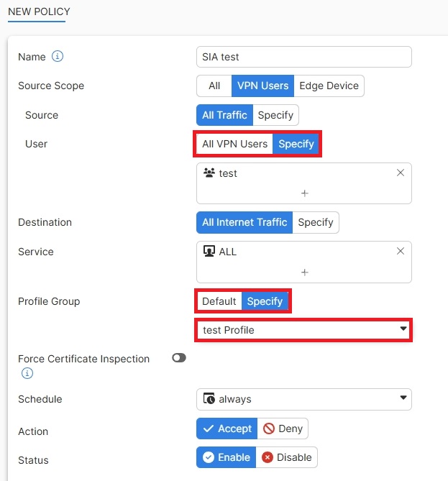Add another user with the plus icon
Viewport: 448px width, 481px height.
[x=304, y=193]
